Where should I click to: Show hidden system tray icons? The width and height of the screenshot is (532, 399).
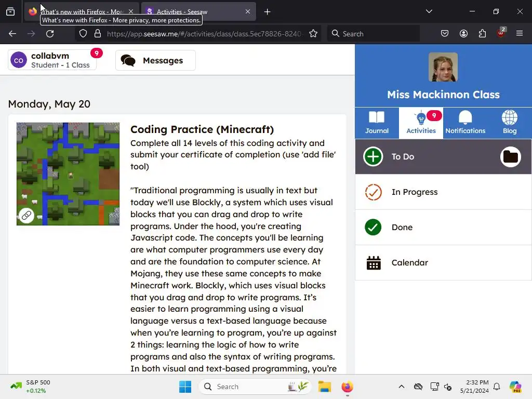(x=402, y=387)
